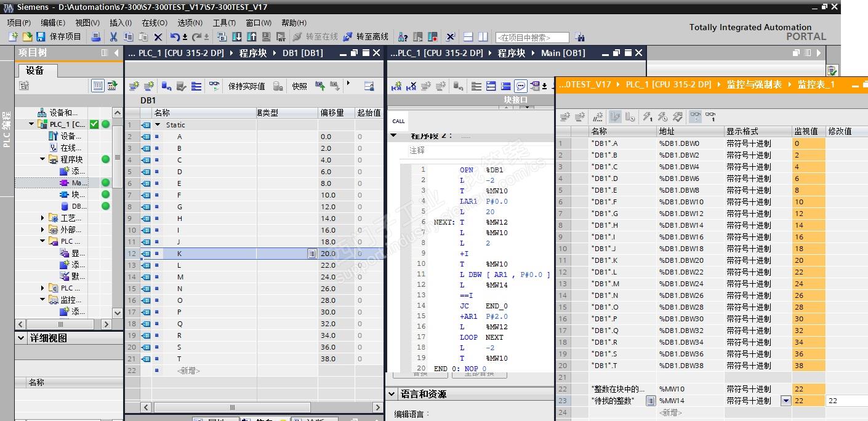Expand the External sources (外部) tree node
Viewport: 868px width, 421px height.
point(43,230)
